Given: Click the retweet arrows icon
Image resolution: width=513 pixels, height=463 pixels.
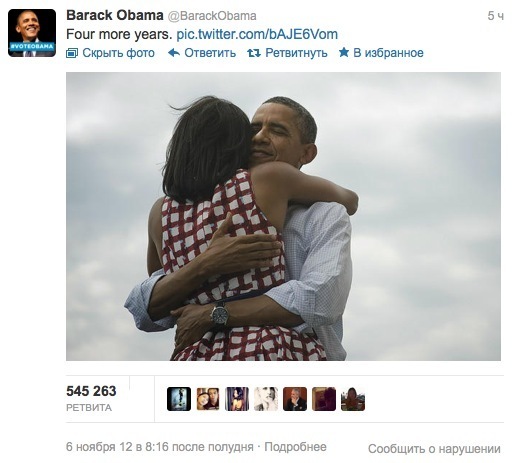Looking at the screenshot, I should tap(254, 53).
